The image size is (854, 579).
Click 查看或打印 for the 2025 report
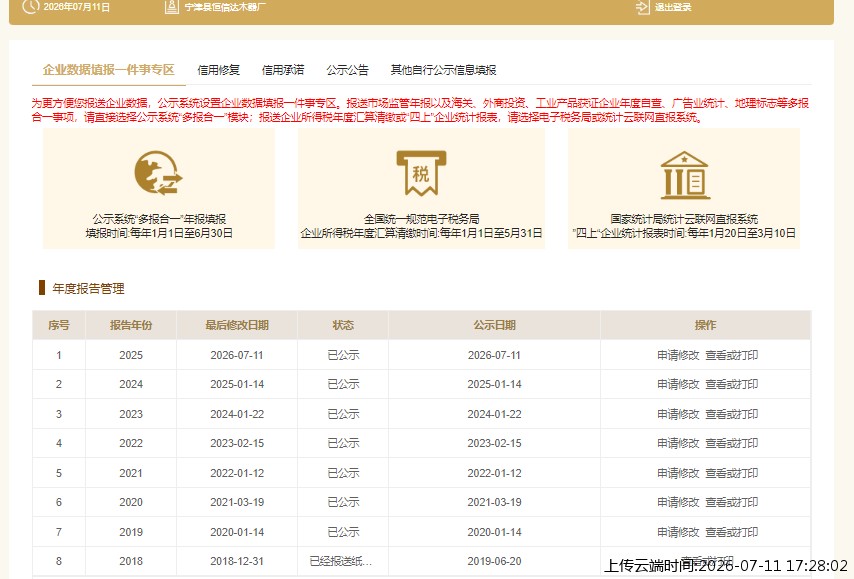pyautogui.click(x=731, y=355)
